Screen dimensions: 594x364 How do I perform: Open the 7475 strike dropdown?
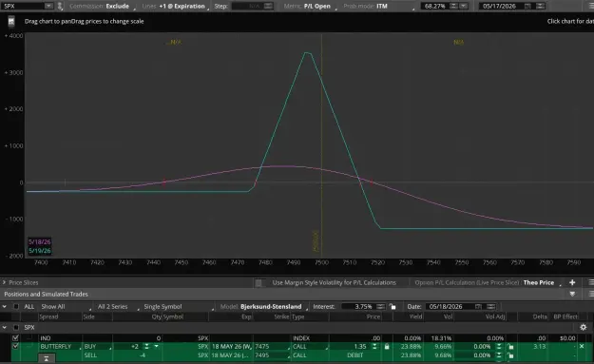pos(272,347)
